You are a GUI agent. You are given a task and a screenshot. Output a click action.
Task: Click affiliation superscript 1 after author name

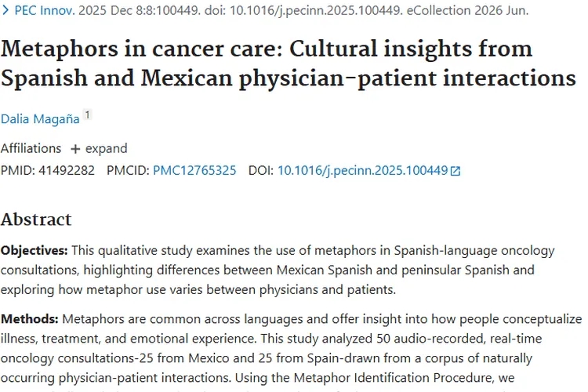88,114
